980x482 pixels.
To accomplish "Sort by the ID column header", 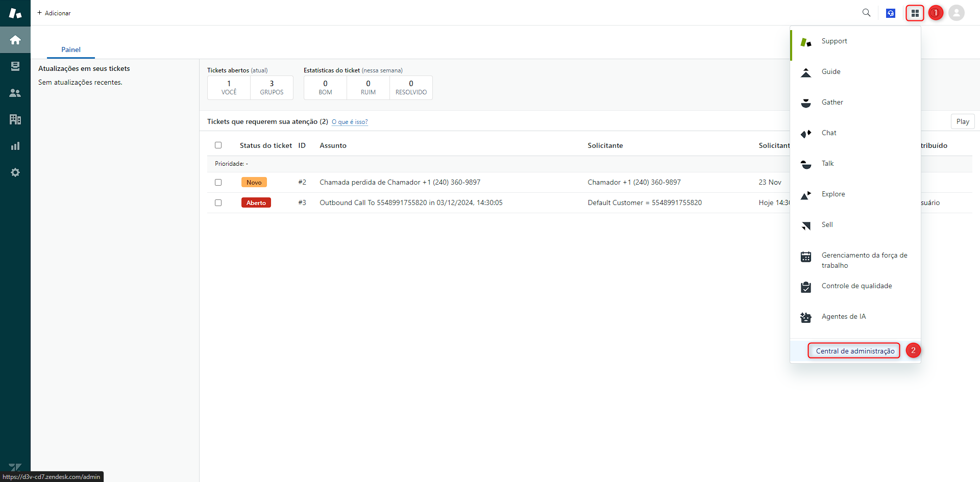I will [x=302, y=145].
